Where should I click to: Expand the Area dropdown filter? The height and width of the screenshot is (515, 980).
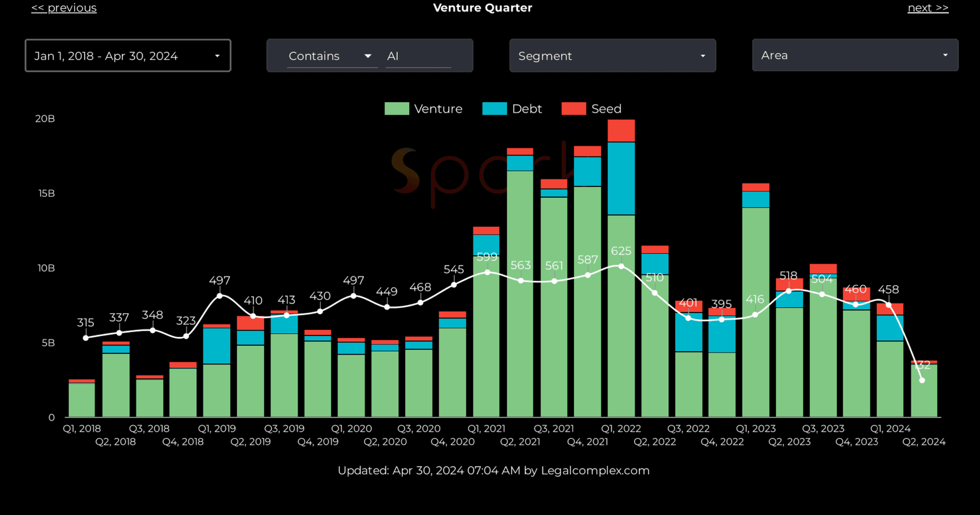pos(855,55)
